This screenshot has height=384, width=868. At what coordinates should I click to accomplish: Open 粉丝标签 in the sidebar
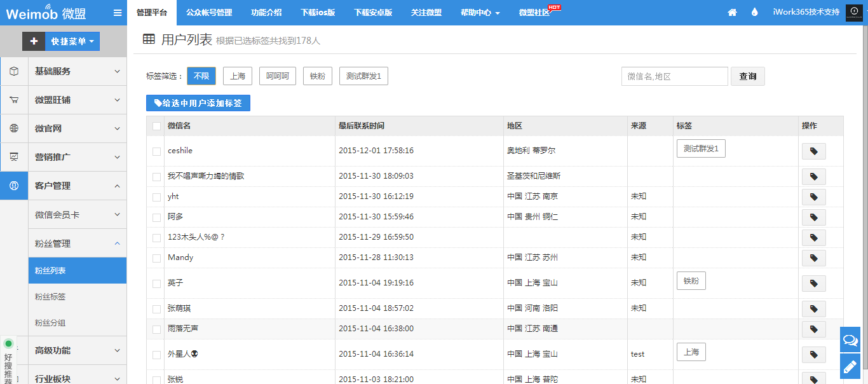50,297
